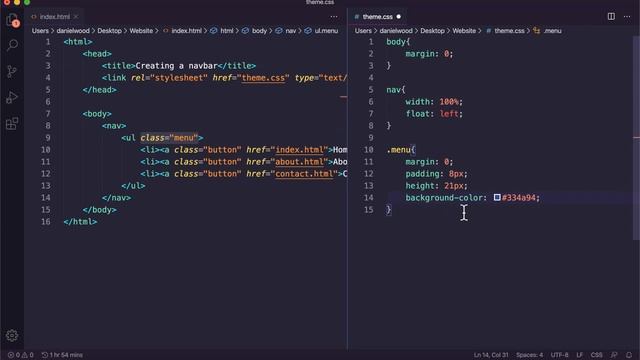Click line number 15 in theme.css gutter

point(369,210)
